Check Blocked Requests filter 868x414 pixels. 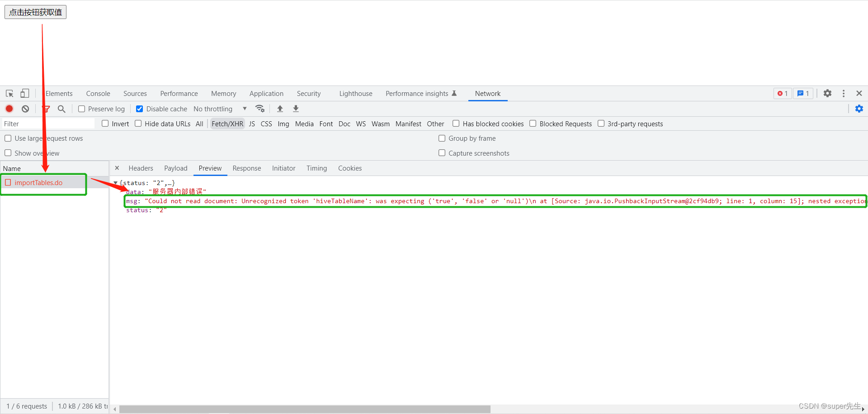533,124
